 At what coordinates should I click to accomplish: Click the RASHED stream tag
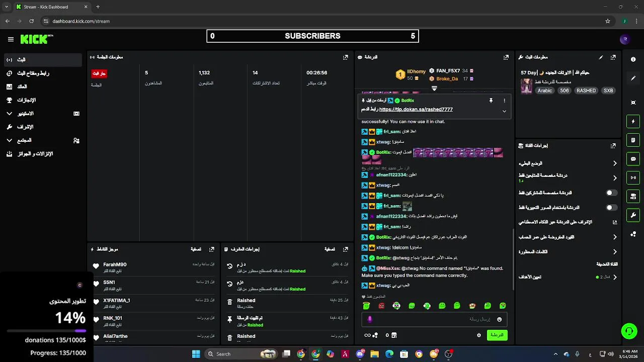[x=586, y=90]
